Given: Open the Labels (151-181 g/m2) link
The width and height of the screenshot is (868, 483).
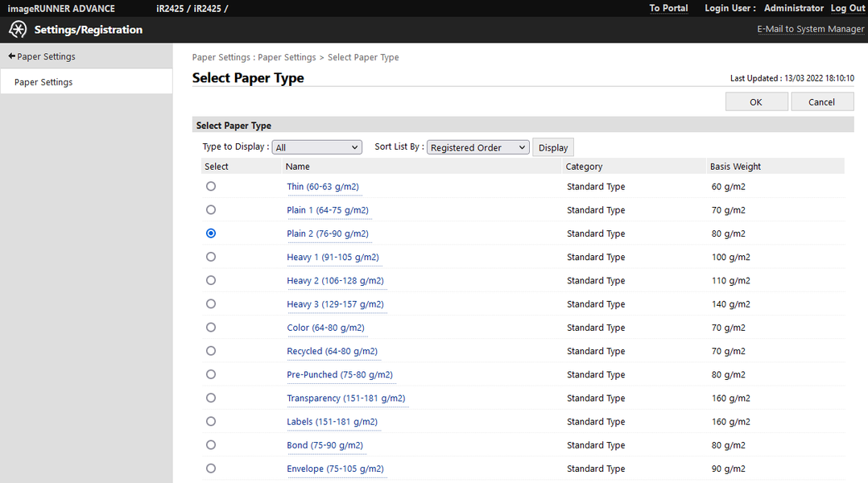Looking at the screenshot, I should pyautogui.click(x=332, y=422).
